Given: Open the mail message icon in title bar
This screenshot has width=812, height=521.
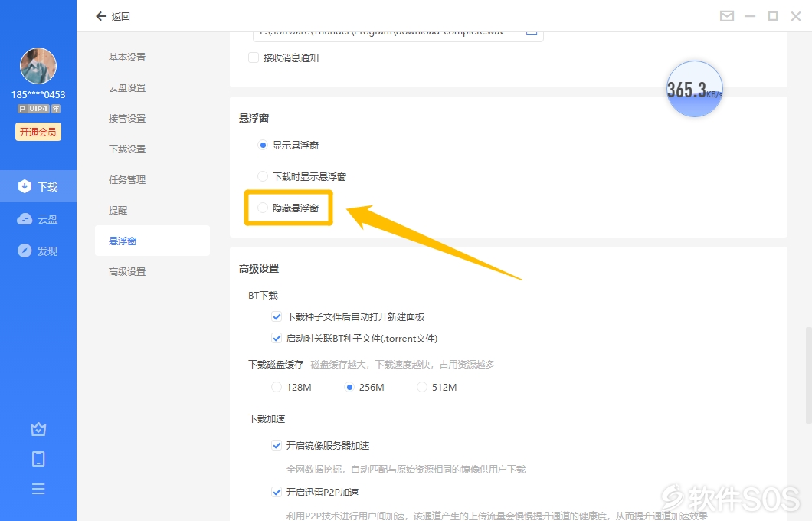Looking at the screenshot, I should (726, 16).
